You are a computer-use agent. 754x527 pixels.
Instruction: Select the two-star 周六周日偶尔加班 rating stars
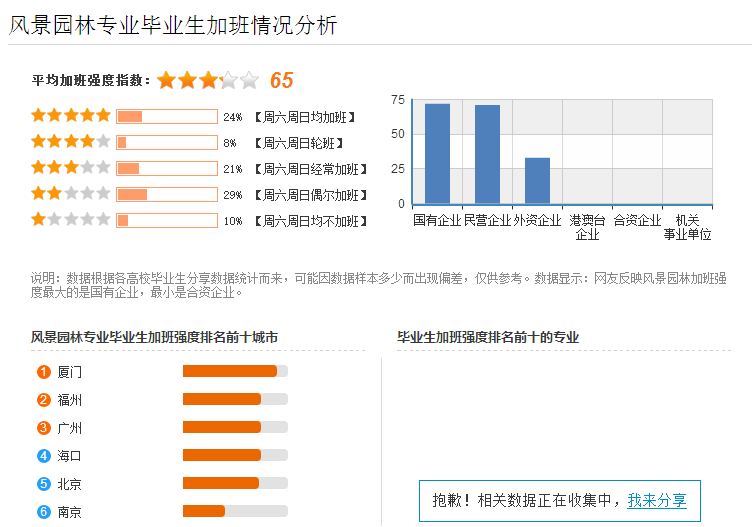[71, 194]
